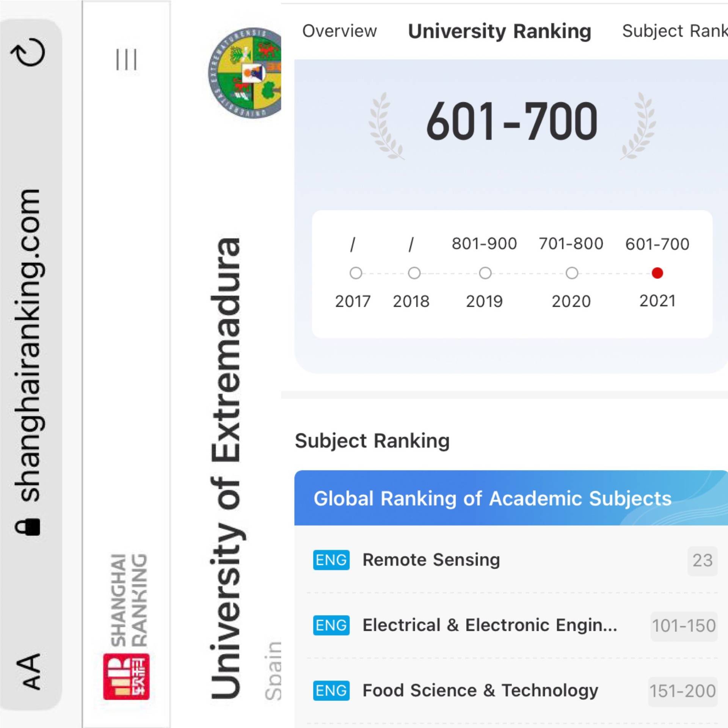Tap the padlock icon in address bar
The image size is (728, 728).
click(28, 527)
